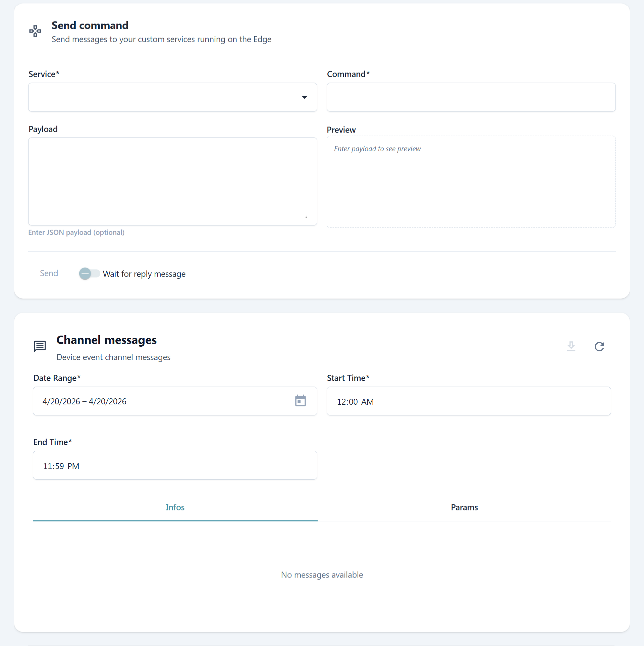Screen dimensions: 644x648
Task: Click the No messages available text
Action: pyautogui.click(x=322, y=575)
